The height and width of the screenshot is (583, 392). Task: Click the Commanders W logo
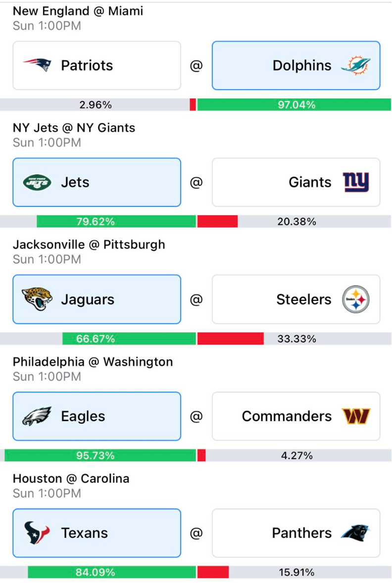pos(356,416)
